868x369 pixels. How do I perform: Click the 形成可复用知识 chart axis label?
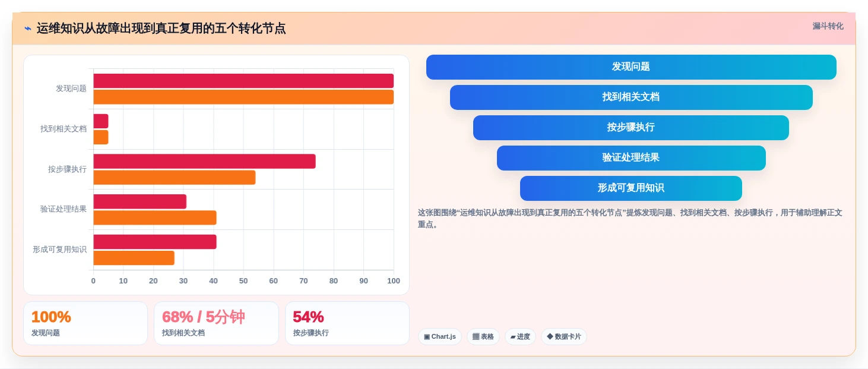[59, 250]
